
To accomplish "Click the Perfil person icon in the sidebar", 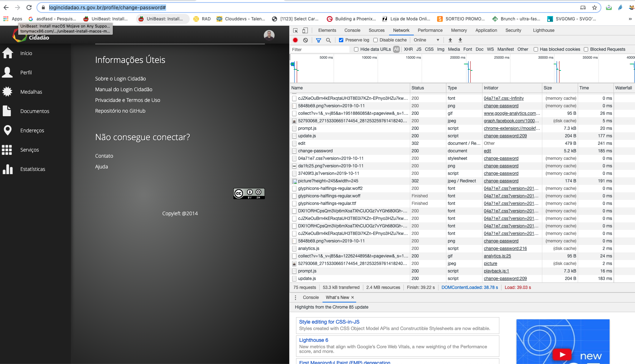I will pos(8,72).
